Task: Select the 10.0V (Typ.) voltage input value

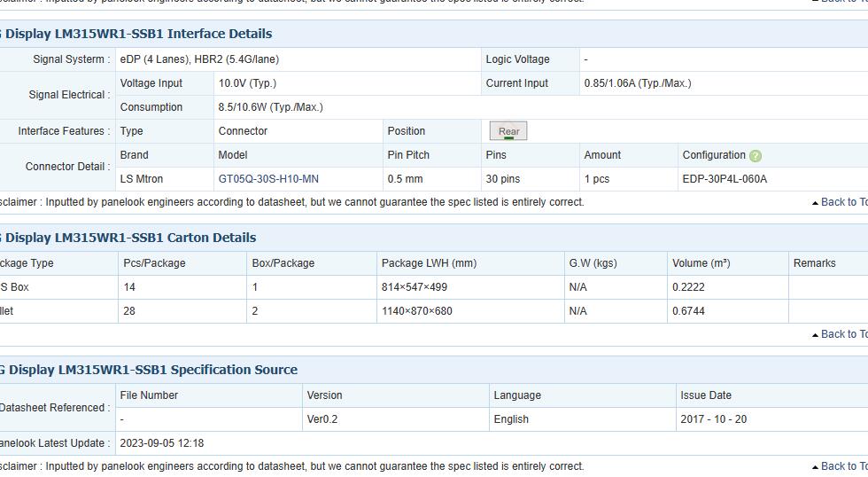Action: click(247, 83)
